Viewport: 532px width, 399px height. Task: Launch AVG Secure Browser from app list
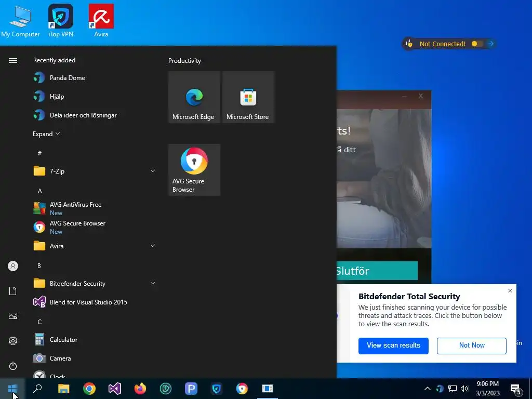(x=95, y=227)
